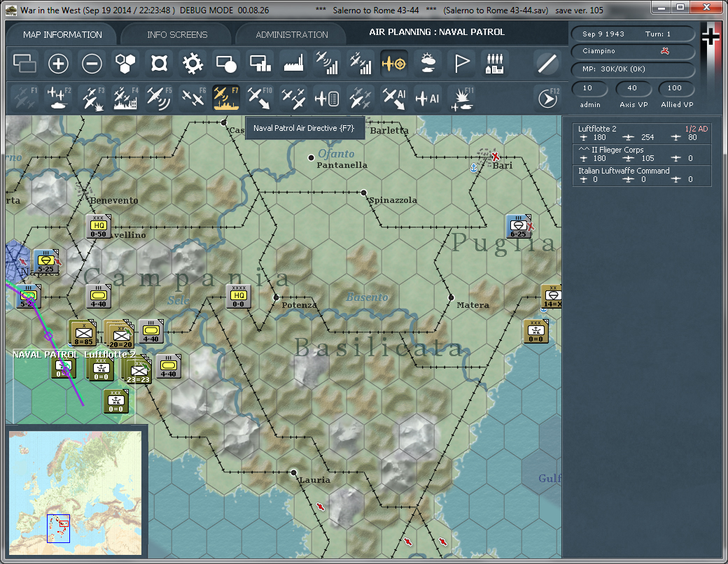Click the red airbase icon at Bari

click(496, 157)
